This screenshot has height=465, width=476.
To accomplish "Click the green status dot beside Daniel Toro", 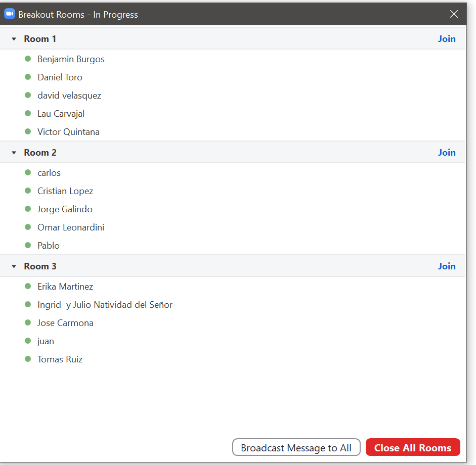I will (28, 77).
